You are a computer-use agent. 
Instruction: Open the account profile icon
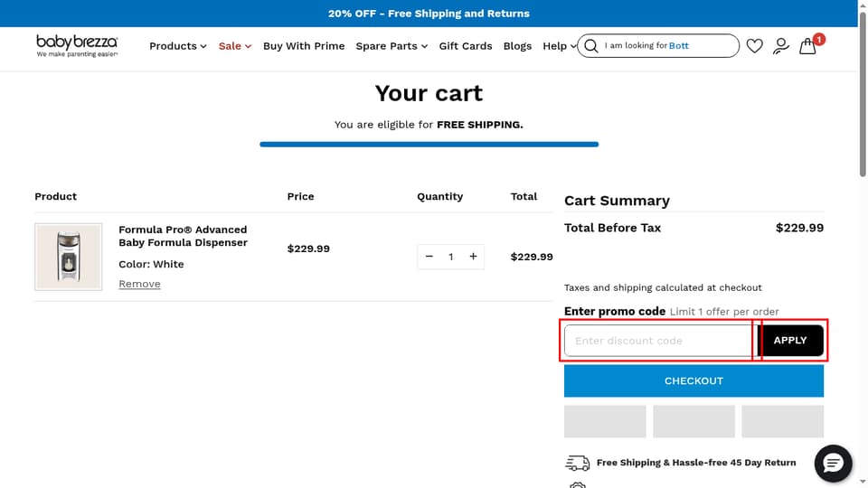781,46
